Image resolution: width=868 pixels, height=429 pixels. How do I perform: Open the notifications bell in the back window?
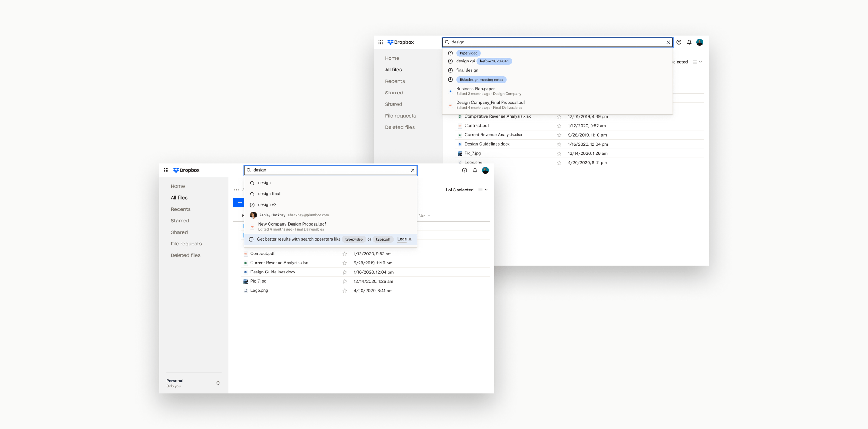pyautogui.click(x=689, y=42)
